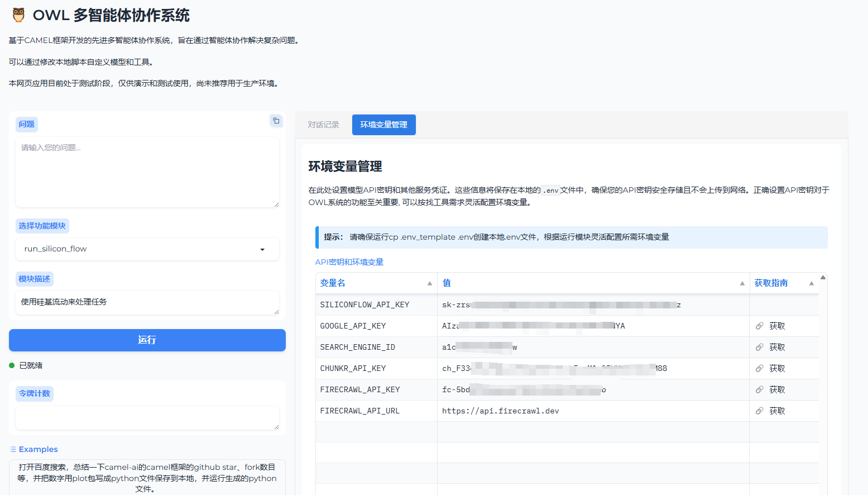The height and width of the screenshot is (495, 868).
Task: Select the Baidu search example prompt
Action: pos(147,478)
